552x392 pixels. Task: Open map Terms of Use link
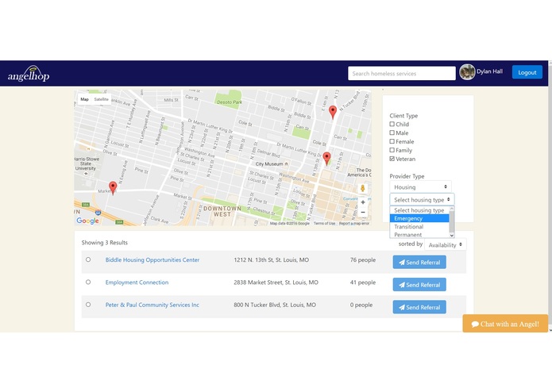[x=324, y=223]
